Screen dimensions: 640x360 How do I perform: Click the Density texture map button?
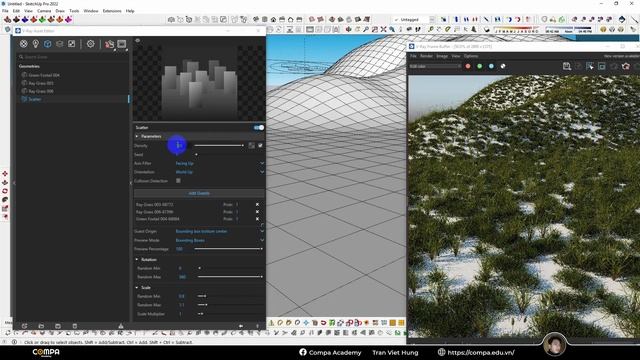click(x=251, y=145)
